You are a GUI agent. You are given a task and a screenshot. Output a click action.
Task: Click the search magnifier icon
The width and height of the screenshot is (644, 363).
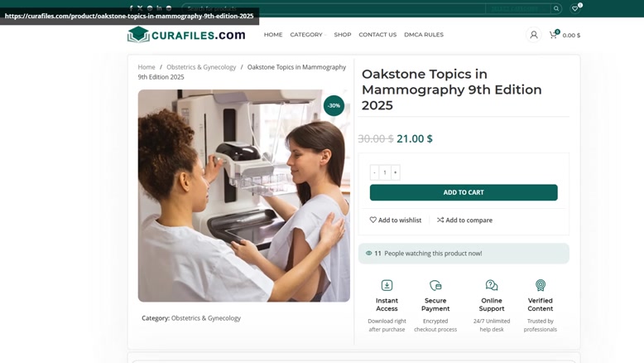[x=556, y=8]
